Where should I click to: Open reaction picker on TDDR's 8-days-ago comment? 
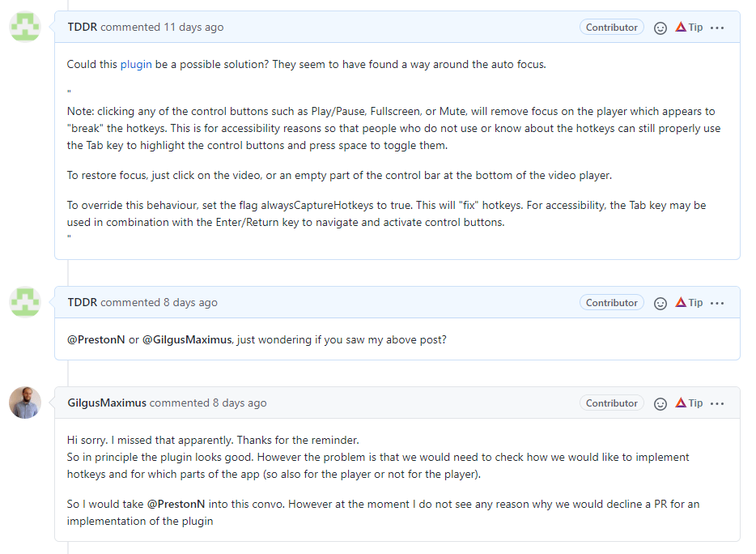pos(660,303)
